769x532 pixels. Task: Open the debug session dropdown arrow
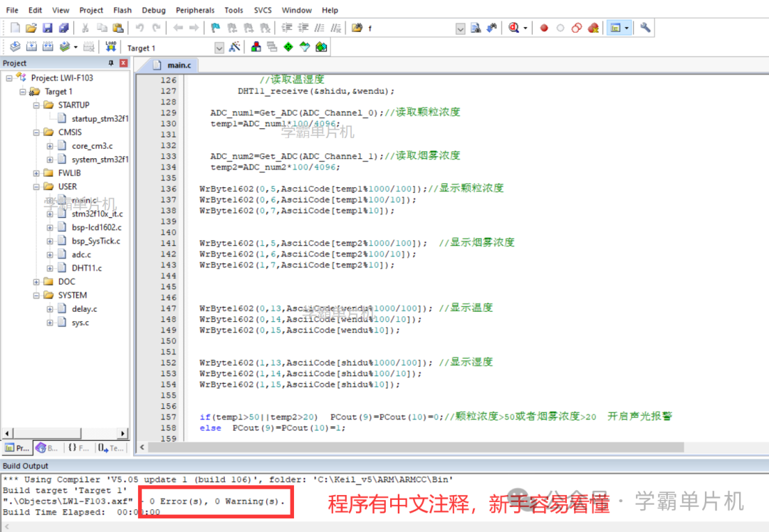pyautogui.click(x=525, y=28)
